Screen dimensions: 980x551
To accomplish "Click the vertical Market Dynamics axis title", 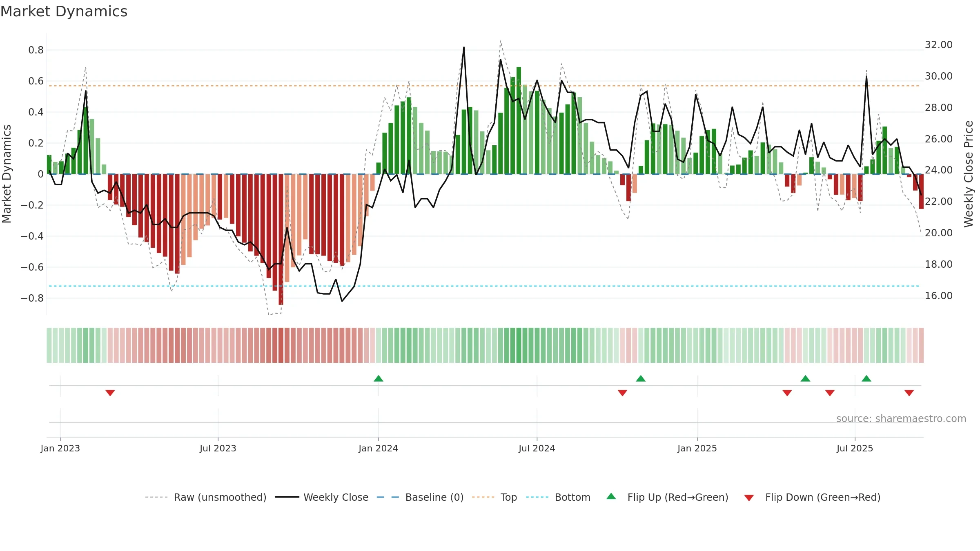I will (7, 174).
